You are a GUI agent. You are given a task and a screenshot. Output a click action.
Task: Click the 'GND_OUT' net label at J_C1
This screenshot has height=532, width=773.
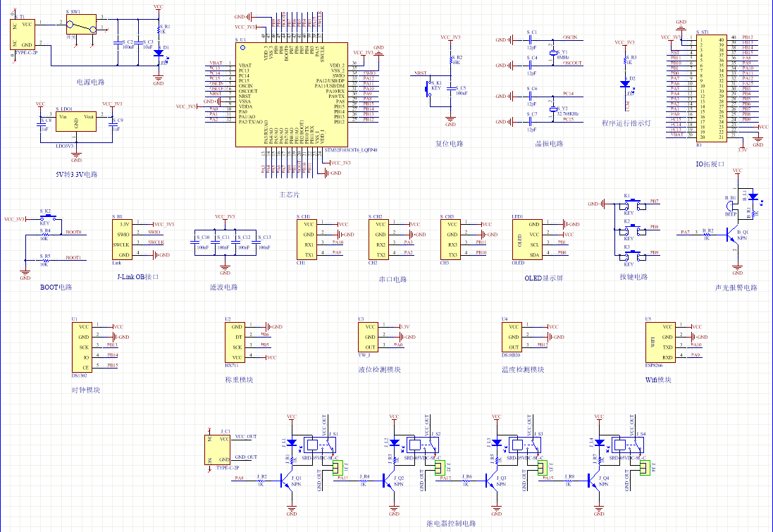coord(246,457)
